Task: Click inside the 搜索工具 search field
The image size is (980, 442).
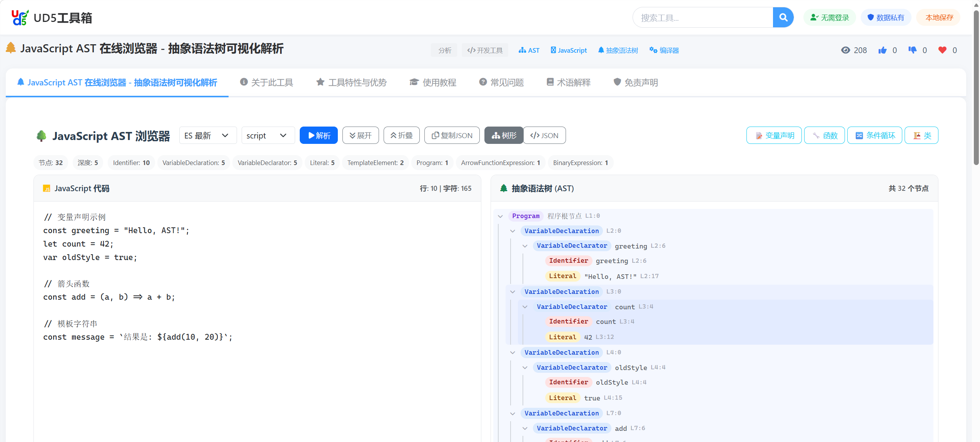Action: point(703,18)
